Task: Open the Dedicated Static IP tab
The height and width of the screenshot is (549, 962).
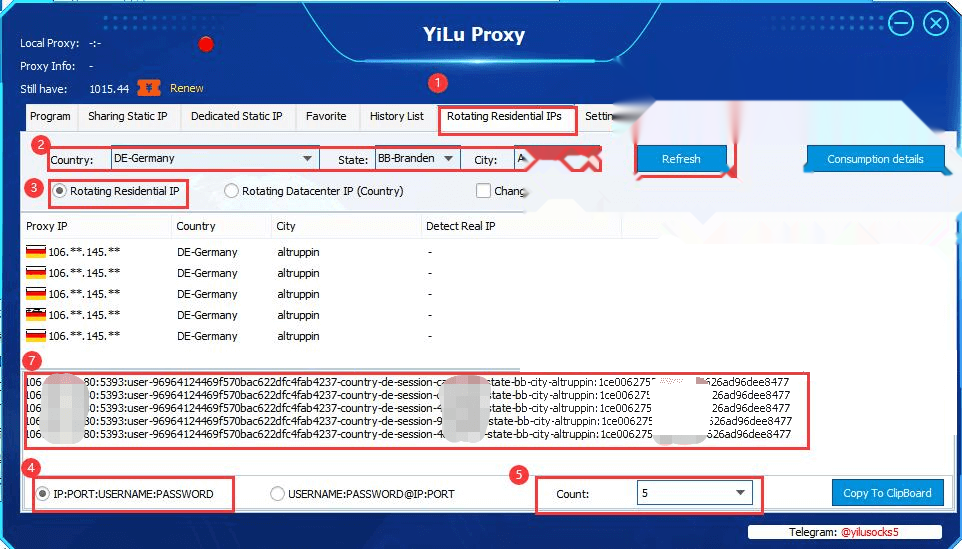Action: (237, 117)
